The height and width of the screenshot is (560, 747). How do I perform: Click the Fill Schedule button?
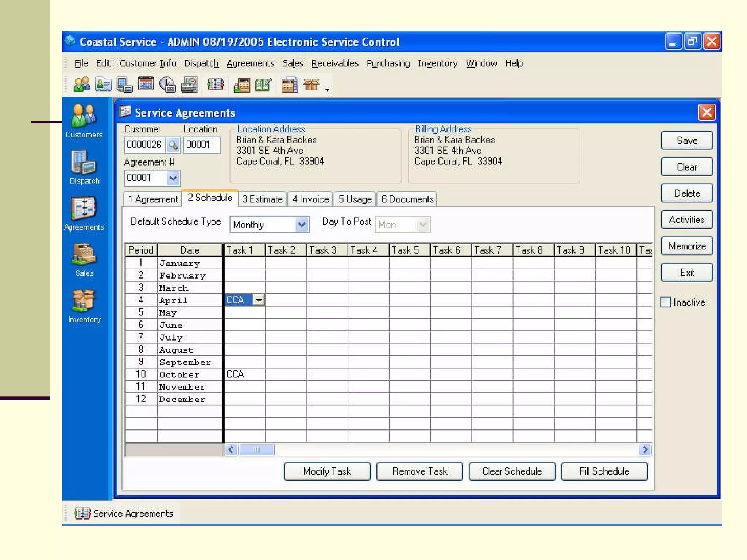(x=604, y=471)
